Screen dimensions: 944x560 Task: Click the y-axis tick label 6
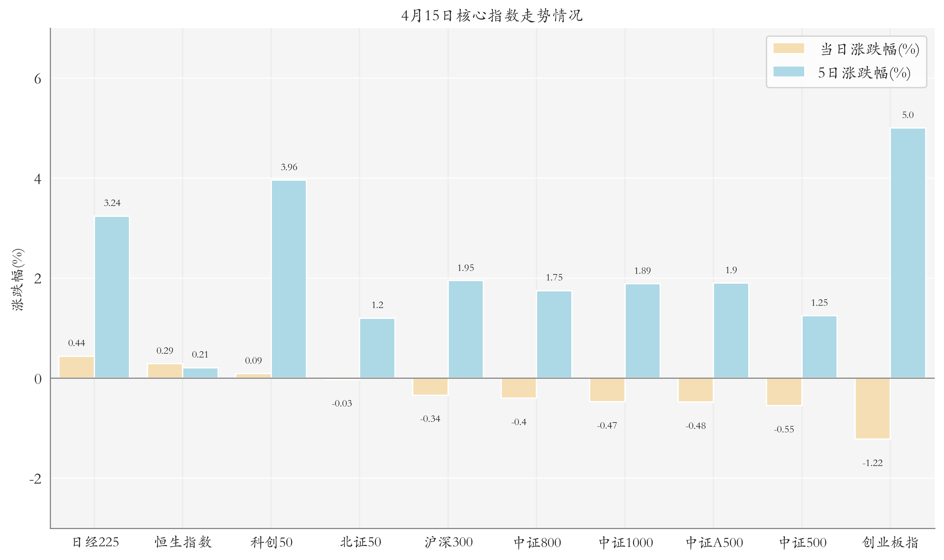37,79
